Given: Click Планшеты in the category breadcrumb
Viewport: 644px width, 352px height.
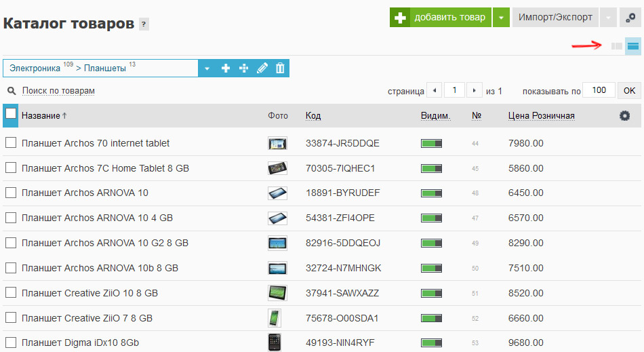Looking at the screenshot, I should tap(104, 69).
